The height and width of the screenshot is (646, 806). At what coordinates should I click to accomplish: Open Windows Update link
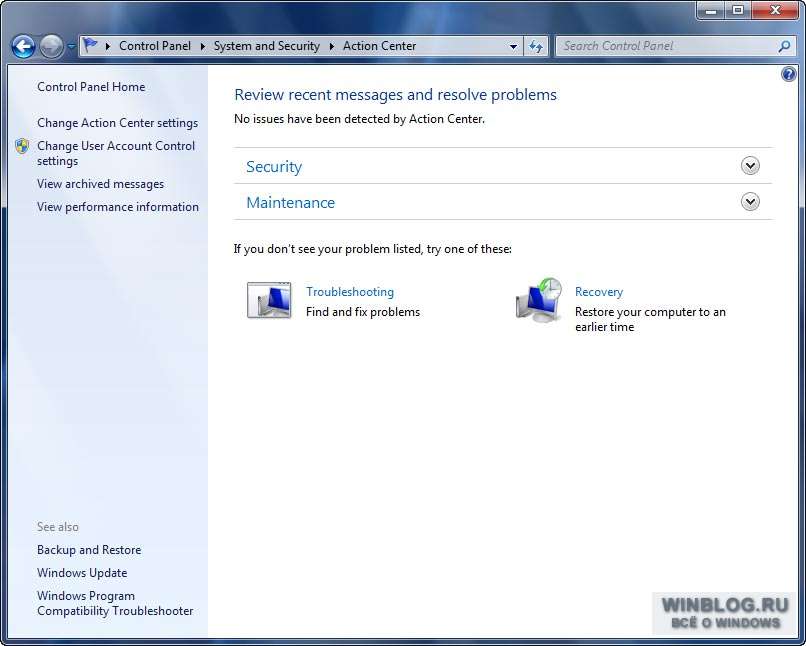82,573
